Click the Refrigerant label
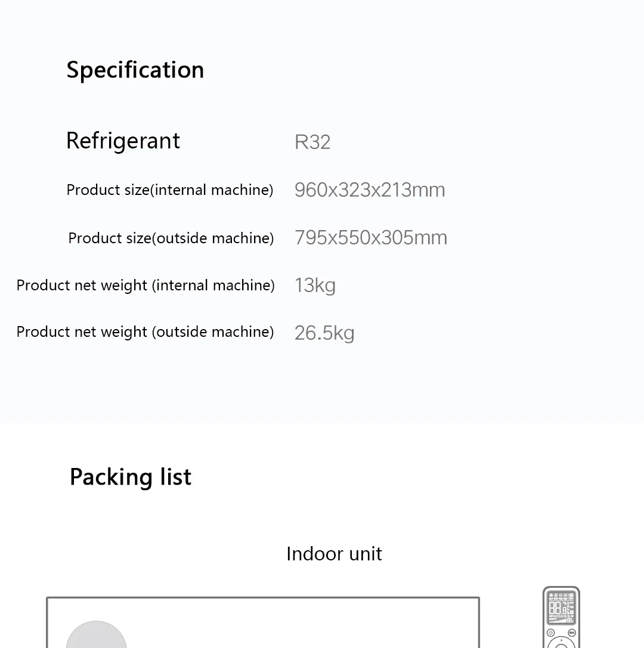 (123, 141)
